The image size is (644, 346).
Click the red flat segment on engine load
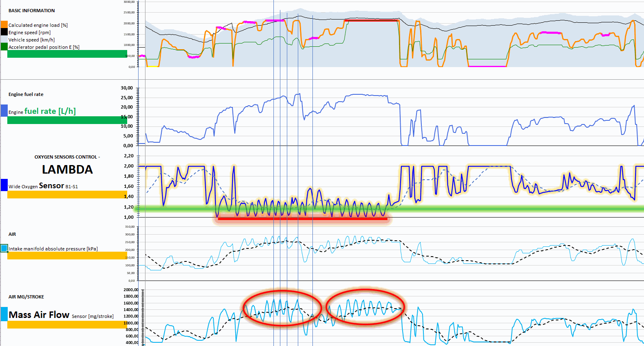click(371, 20)
